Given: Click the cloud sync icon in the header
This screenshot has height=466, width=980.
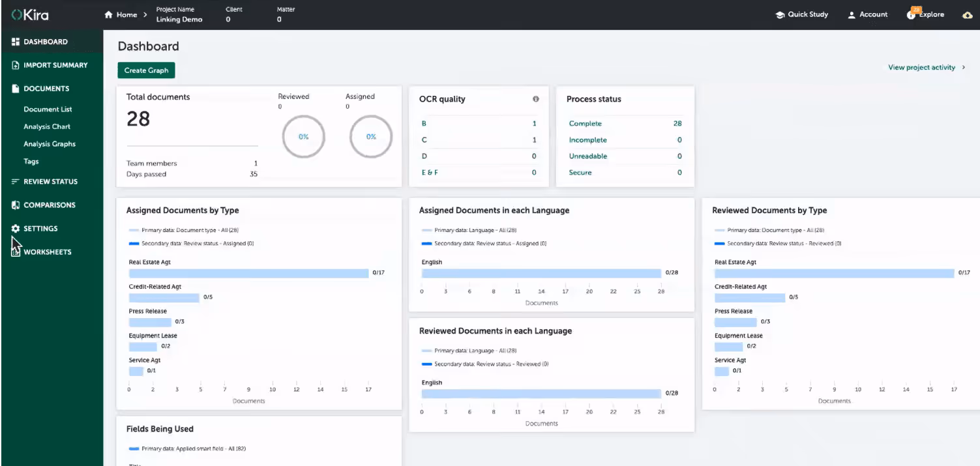Looking at the screenshot, I should 968,14.
